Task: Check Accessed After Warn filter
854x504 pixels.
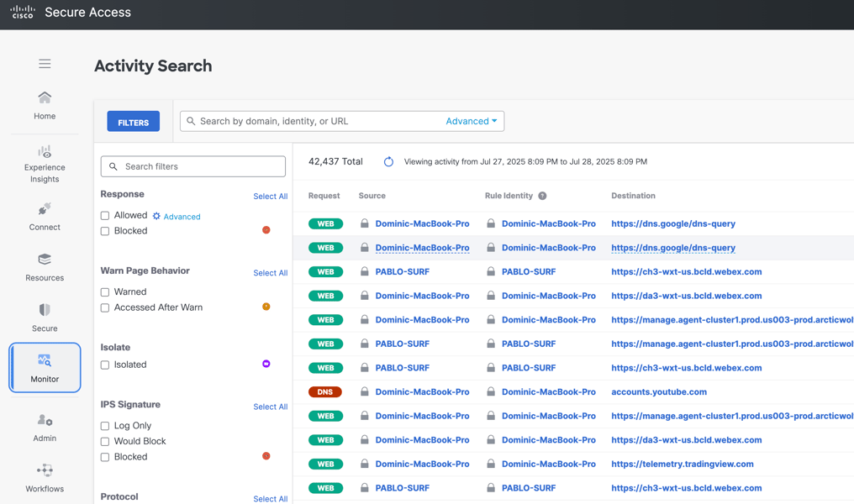Action: [105, 308]
